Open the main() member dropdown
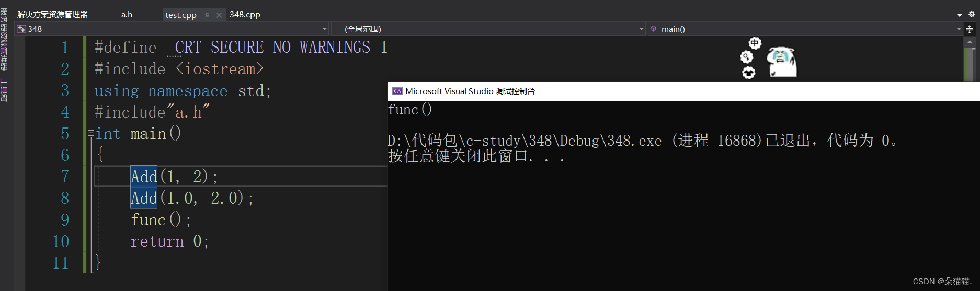 pos(805,29)
